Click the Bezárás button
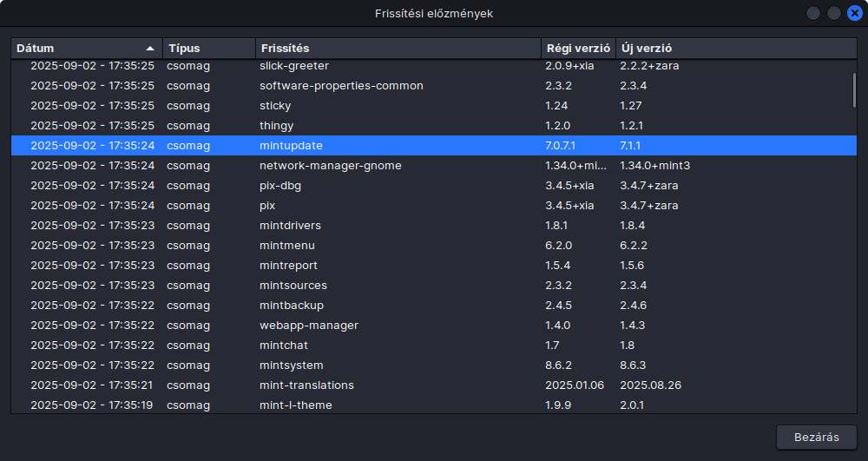 [x=817, y=438]
